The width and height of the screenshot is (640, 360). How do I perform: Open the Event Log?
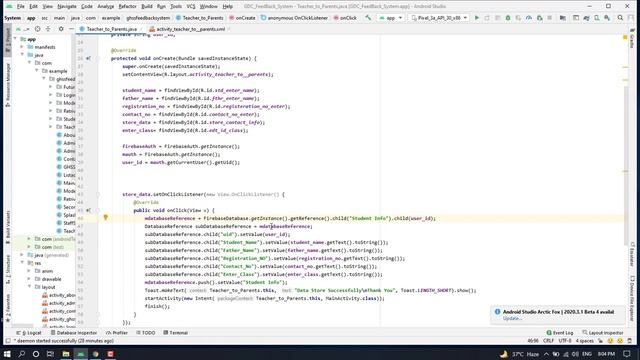[x=560, y=333]
